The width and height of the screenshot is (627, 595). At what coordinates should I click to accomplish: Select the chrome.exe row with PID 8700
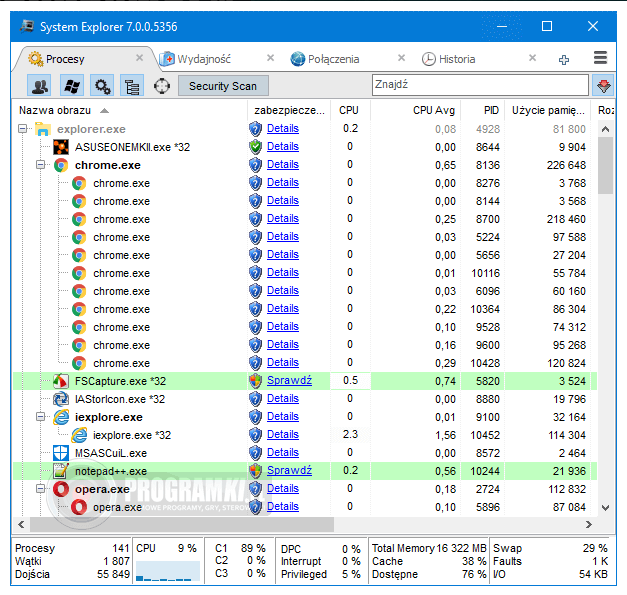tap(305, 219)
